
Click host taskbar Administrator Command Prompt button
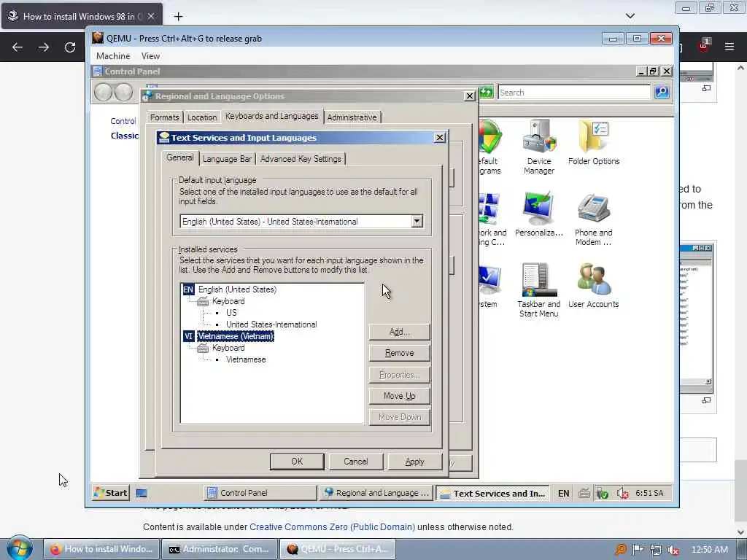(x=219, y=549)
